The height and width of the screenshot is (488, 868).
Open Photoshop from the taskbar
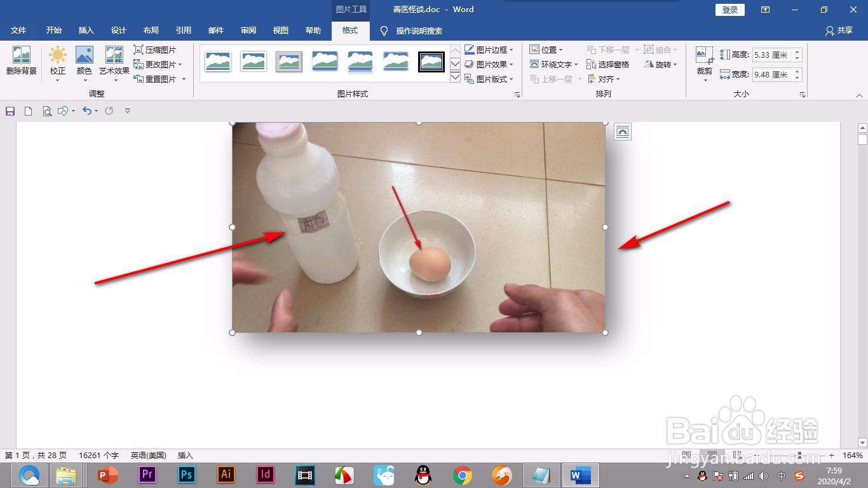click(187, 475)
